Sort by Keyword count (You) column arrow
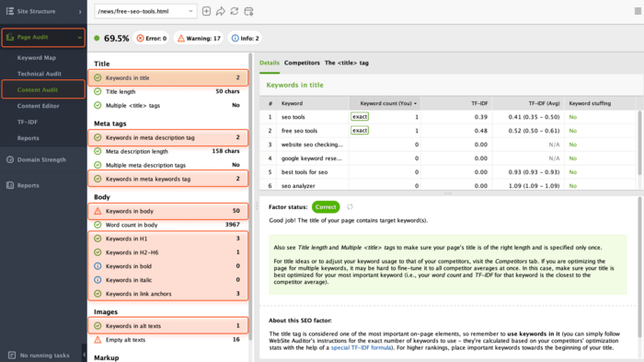 click(x=415, y=104)
